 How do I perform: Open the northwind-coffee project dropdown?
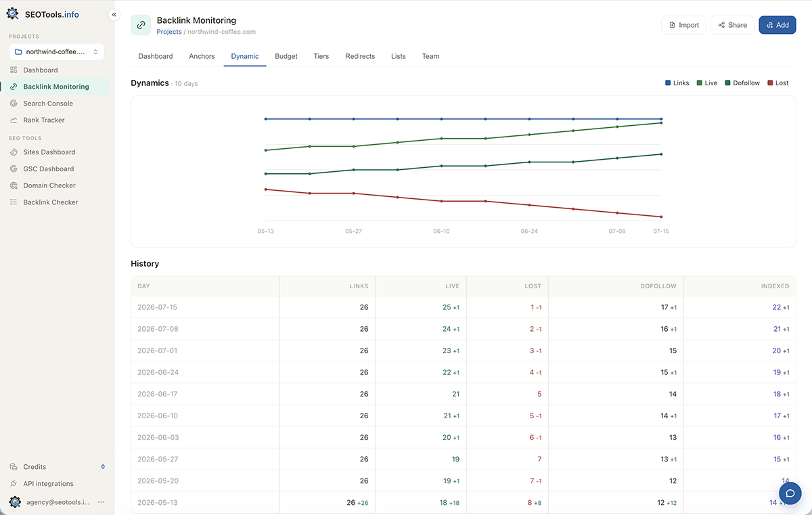point(57,51)
